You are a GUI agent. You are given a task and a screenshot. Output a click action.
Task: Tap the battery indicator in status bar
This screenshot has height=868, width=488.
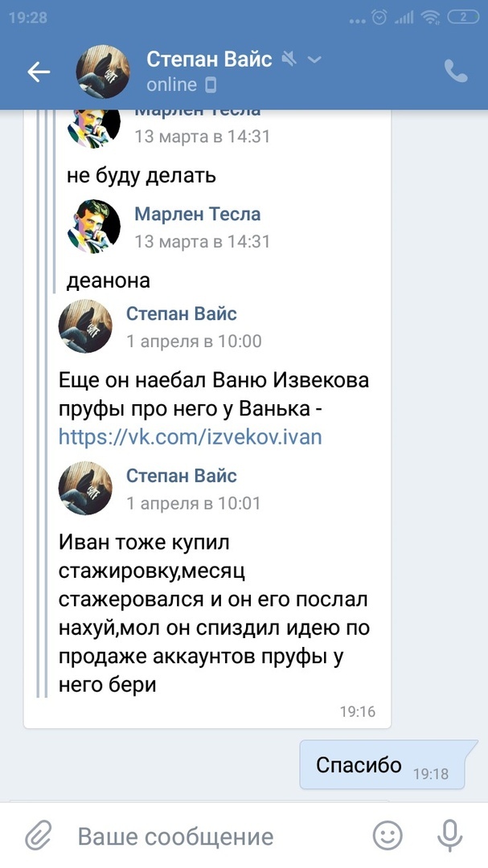coord(462,17)
